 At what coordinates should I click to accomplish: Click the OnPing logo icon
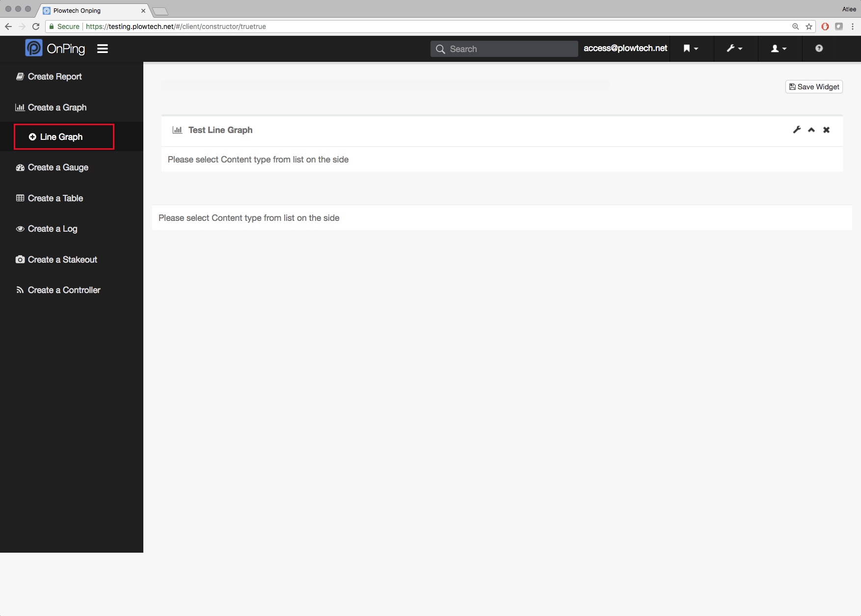tap(34, 48)
